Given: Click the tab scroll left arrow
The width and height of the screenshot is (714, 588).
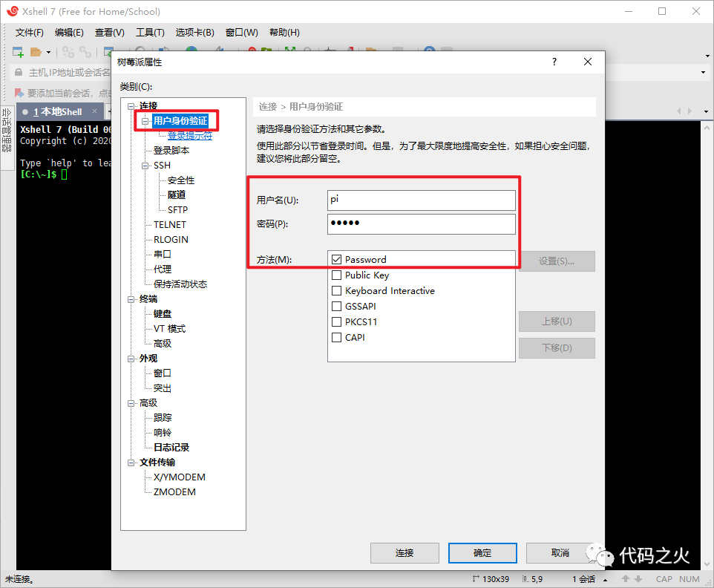Looking at the screenshot, I should pos(679,111).
